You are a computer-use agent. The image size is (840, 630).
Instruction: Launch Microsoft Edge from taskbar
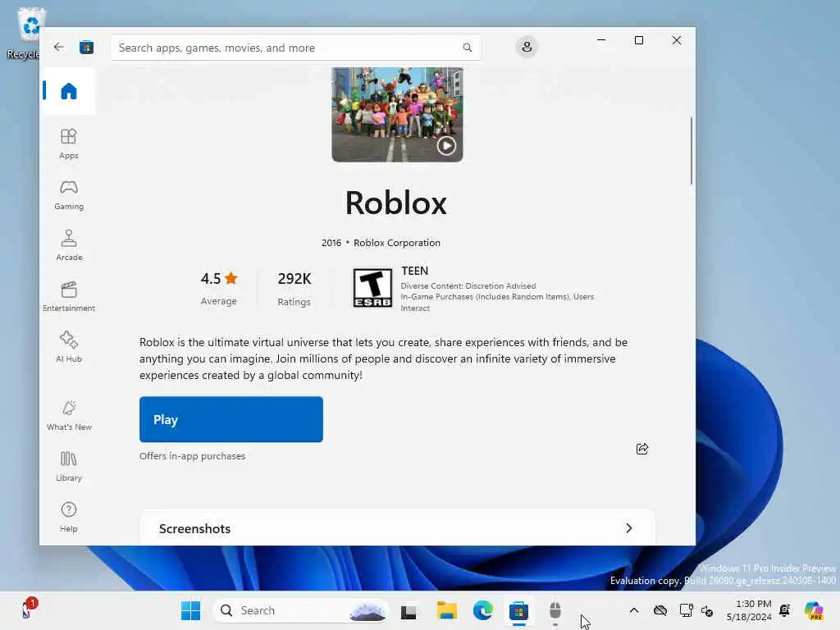tap(482, 610)
